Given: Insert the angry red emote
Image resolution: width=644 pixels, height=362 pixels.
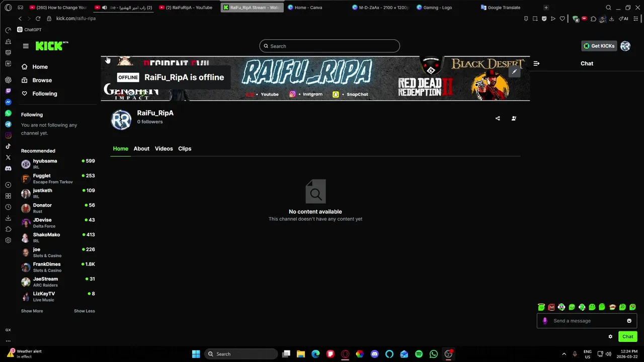Looking at the screenshot, I should click(551, 307).
